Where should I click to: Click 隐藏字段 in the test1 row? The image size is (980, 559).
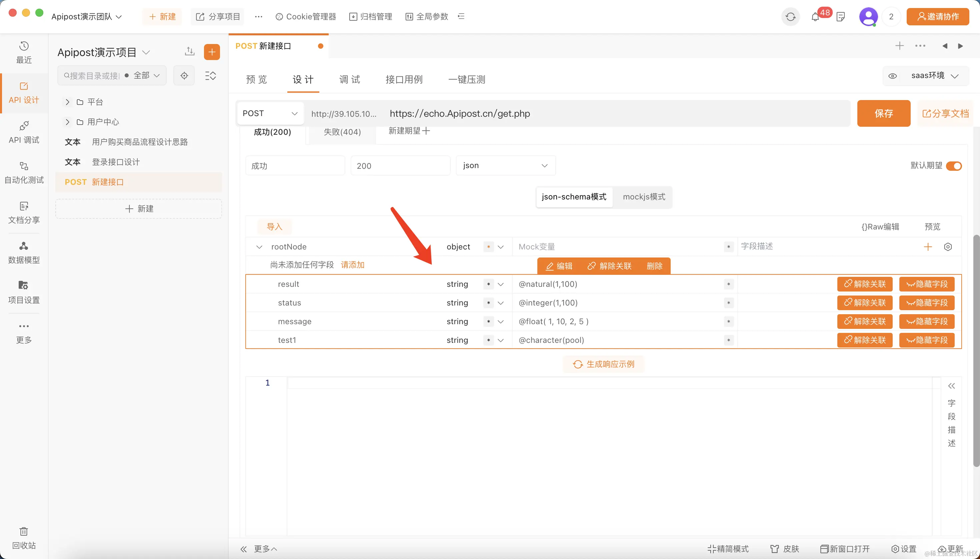927,340
